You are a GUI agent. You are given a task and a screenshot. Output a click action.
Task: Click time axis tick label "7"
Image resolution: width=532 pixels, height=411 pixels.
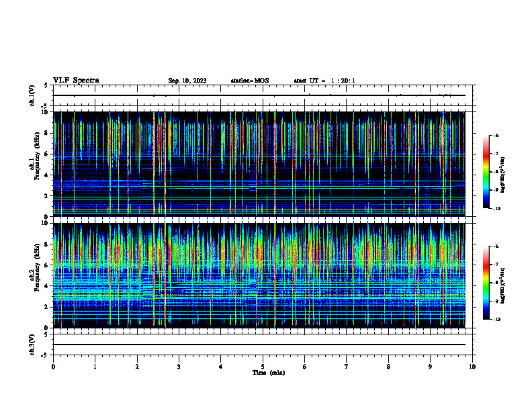click(347, 367)
